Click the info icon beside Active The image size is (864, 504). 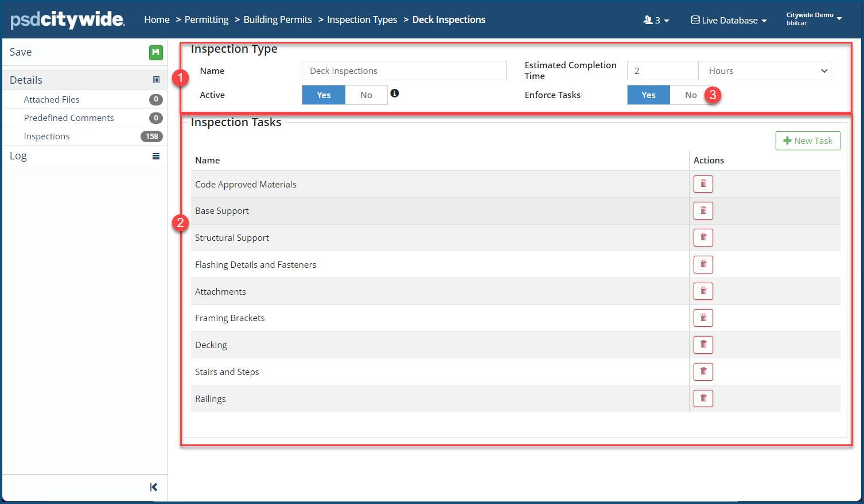395,93
